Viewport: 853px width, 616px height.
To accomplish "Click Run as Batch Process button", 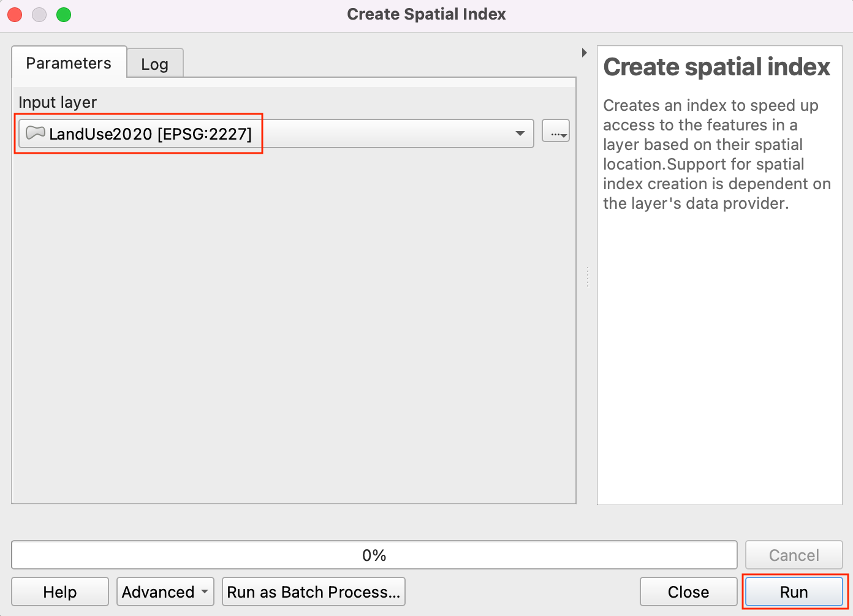I will tap(314, 592).
